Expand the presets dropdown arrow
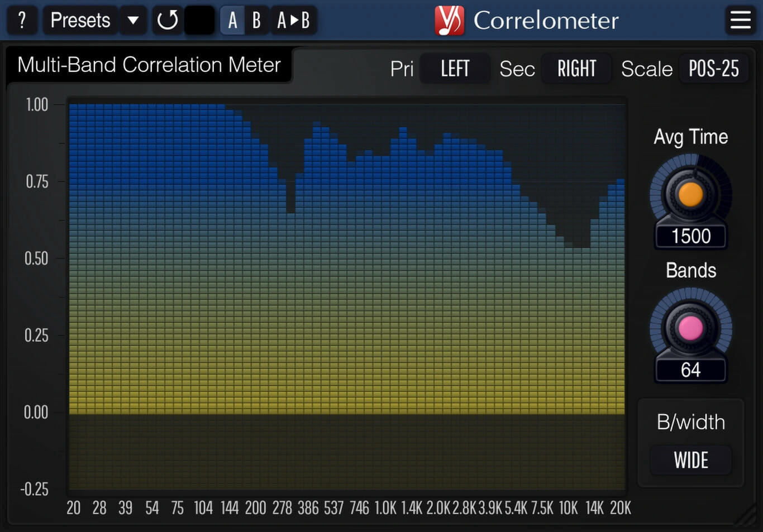Viewport: 763px width, 532px height. 133,21
